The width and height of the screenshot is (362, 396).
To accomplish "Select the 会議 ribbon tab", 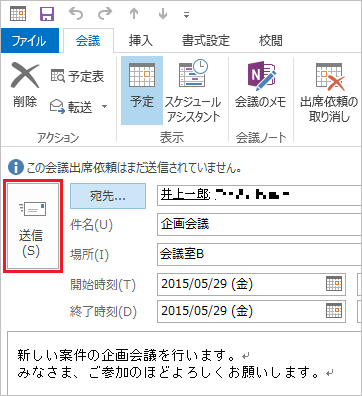I will click(88, 41).
